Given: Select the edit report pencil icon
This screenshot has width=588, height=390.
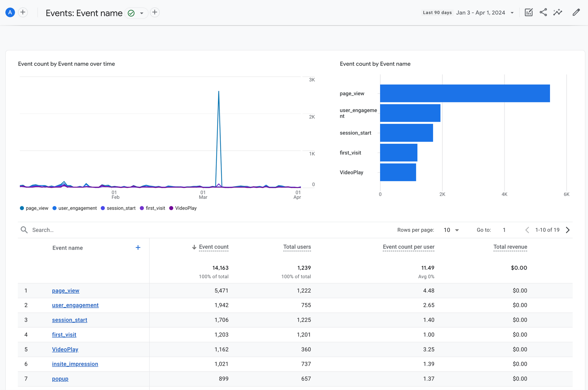Looking at the screenshot, I should click(576, 12).
